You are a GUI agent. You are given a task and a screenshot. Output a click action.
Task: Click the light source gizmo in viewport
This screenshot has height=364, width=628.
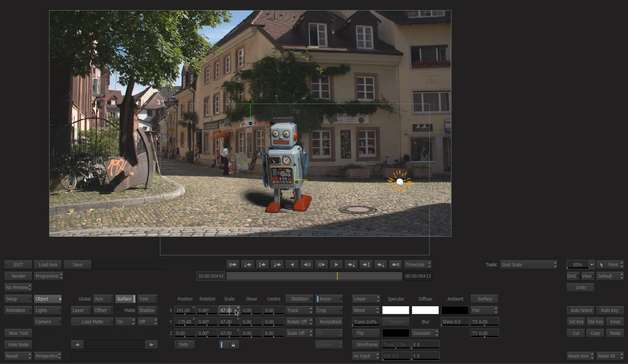click(x=399, y=182)
